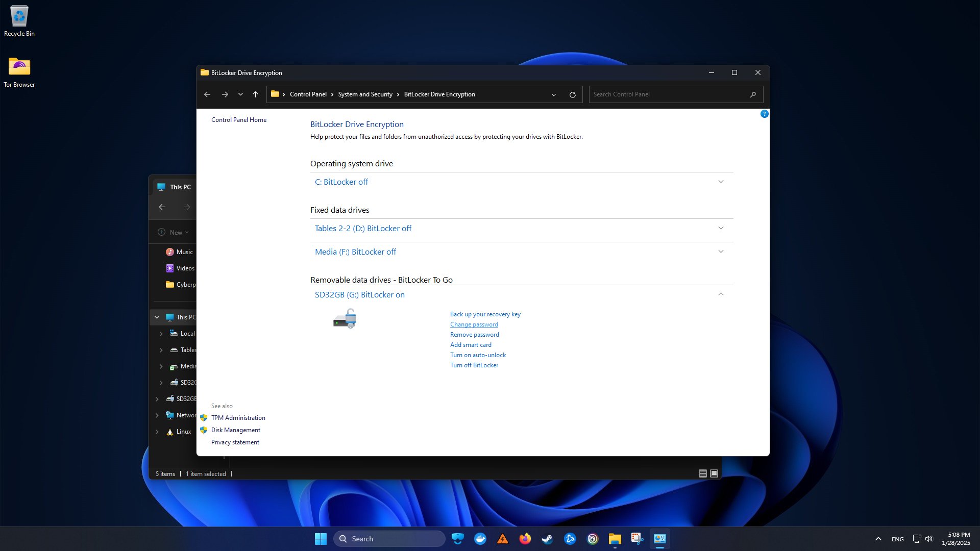Open the volume control in system tray
Viewport: 980px width, 551px height.
click(x=929, y=539)
